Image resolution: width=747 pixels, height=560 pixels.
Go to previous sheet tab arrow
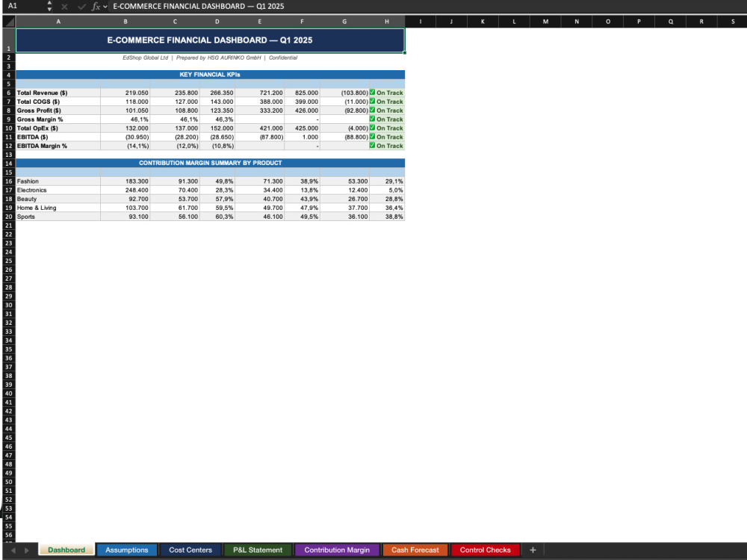(x=13, y=550)
